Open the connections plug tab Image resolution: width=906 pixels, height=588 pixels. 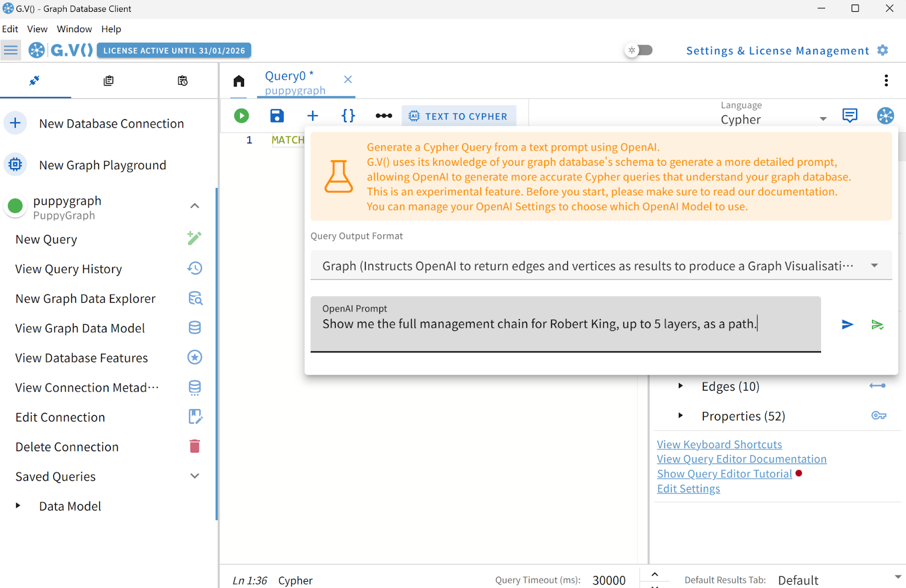click(x=35, y=80)
